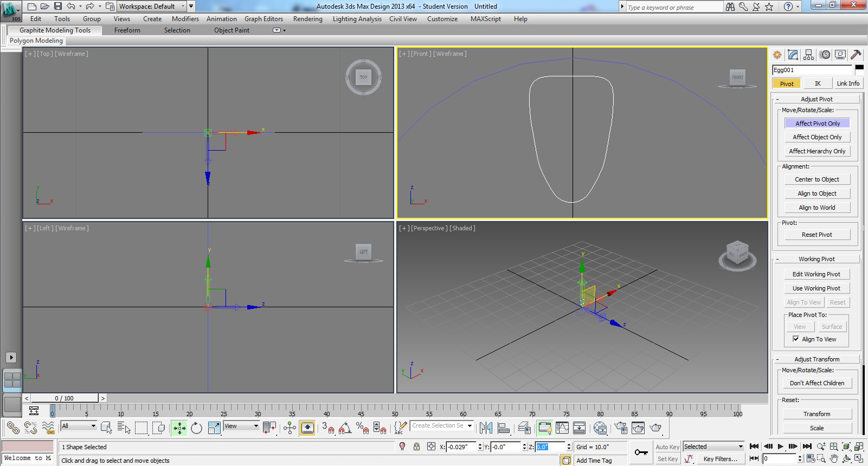Open Render Setup teapot icon
868x466 pixels.
(x=621, y=428)
